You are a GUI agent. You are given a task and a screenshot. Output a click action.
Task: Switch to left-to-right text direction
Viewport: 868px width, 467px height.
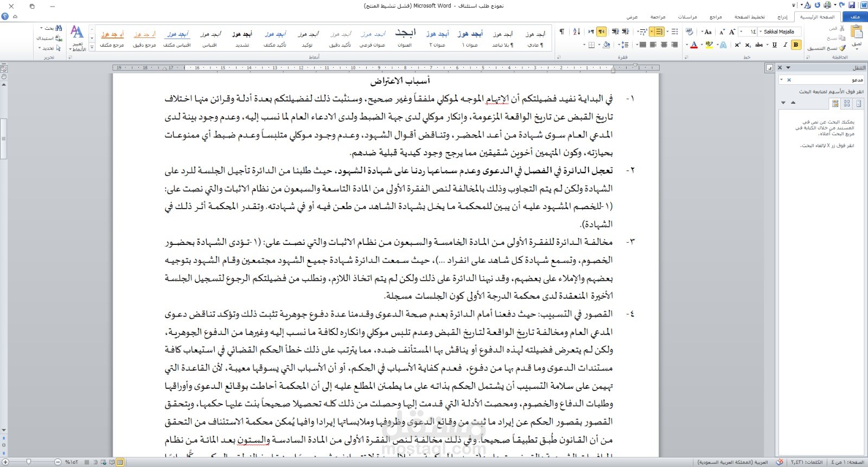[x=591, y=32]
